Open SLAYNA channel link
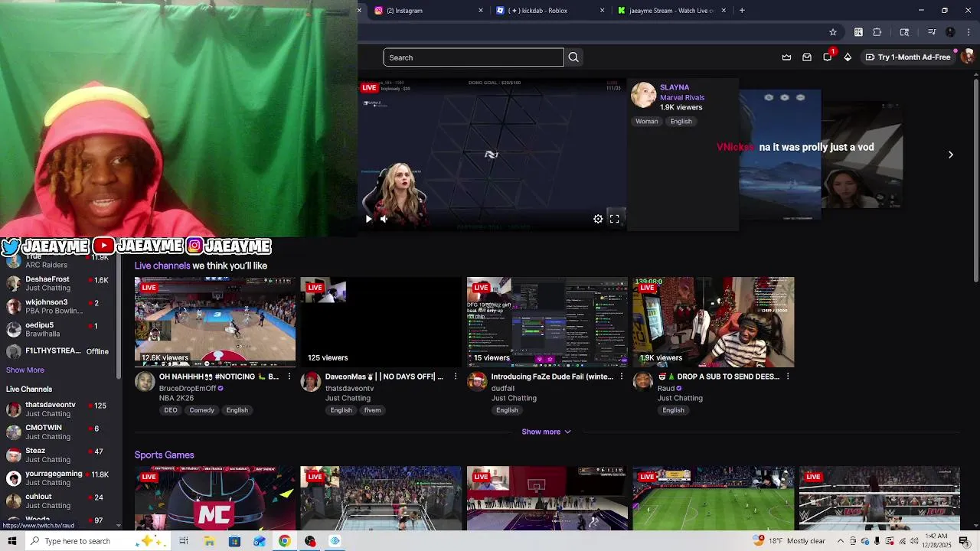The image size is (980, 551). click(675, 87)
